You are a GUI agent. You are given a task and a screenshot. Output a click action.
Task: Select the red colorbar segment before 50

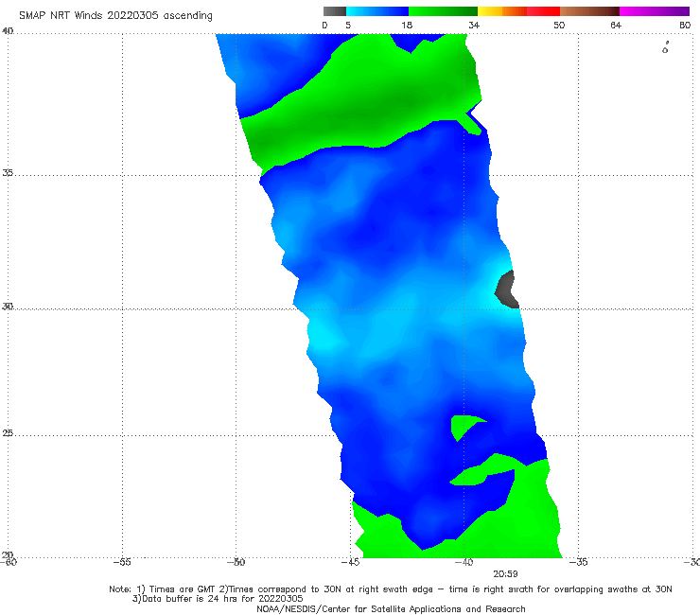(543, 11)
